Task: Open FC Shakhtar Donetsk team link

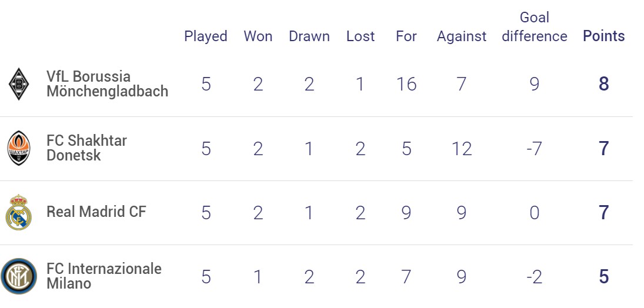Action: click(x=86, y=148)
